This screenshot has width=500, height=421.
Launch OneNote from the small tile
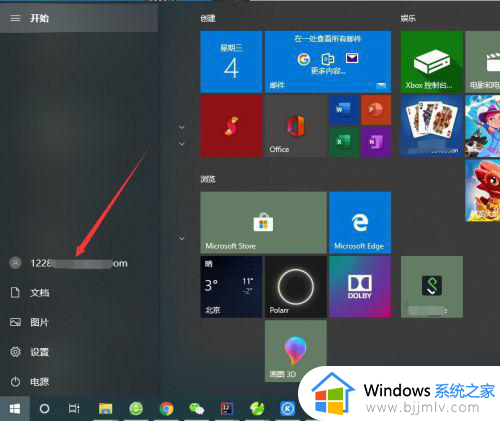(x=376, y=142)
